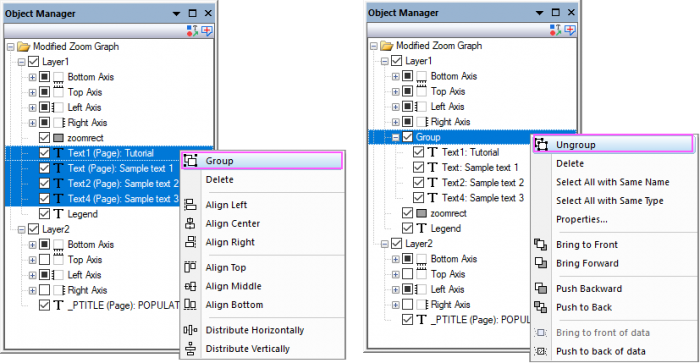Open Properties... from right context menu

tap(612, 219)
